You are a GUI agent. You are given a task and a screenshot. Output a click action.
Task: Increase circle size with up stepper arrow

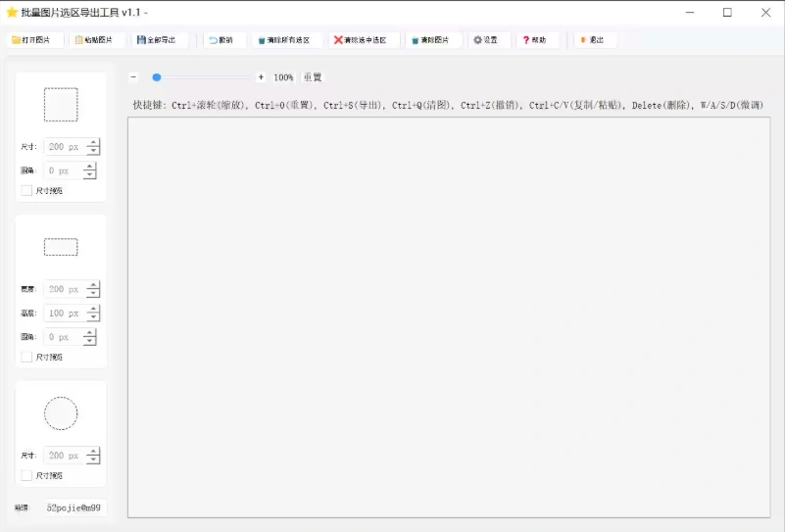point(93,452)
